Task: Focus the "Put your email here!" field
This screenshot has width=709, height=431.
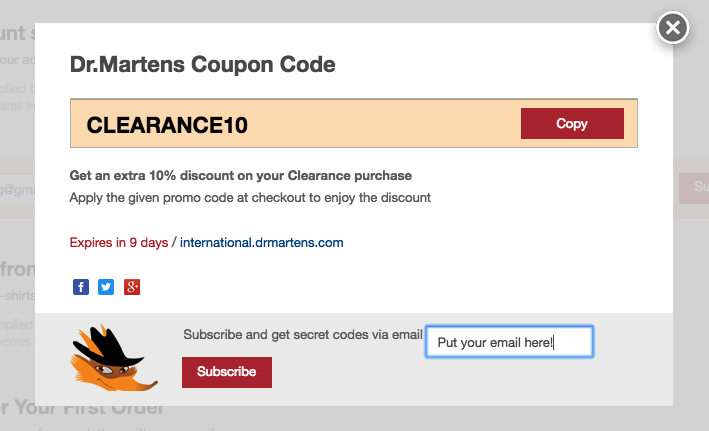Action: click(509, 342)
